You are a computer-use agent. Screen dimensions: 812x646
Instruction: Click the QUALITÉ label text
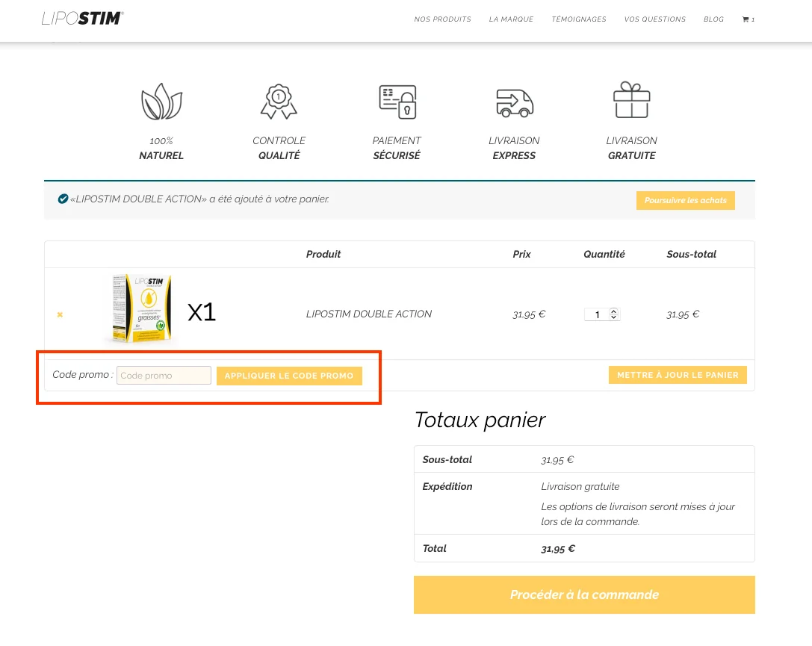pos(279,155)
